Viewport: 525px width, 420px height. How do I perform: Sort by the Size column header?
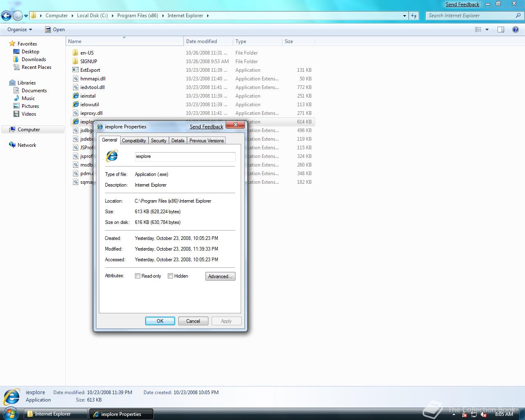299,41
